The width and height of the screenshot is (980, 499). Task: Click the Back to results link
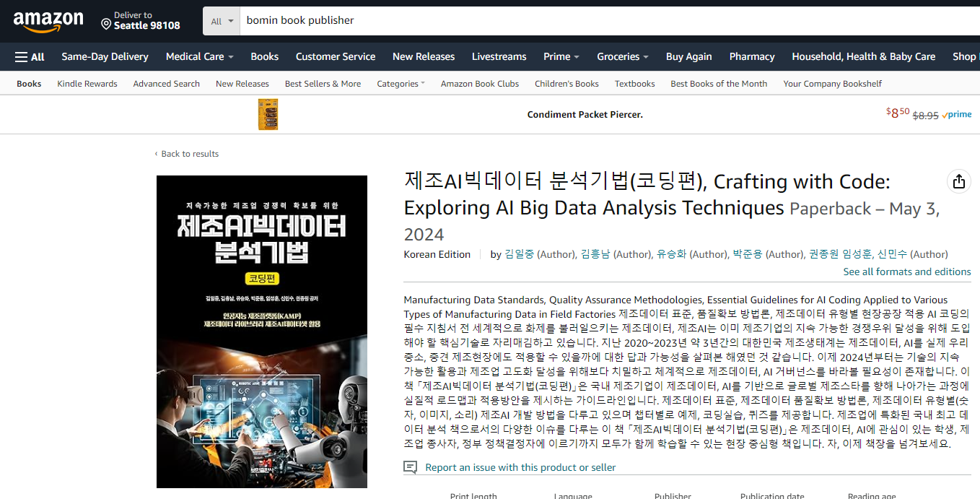[187, 154]
